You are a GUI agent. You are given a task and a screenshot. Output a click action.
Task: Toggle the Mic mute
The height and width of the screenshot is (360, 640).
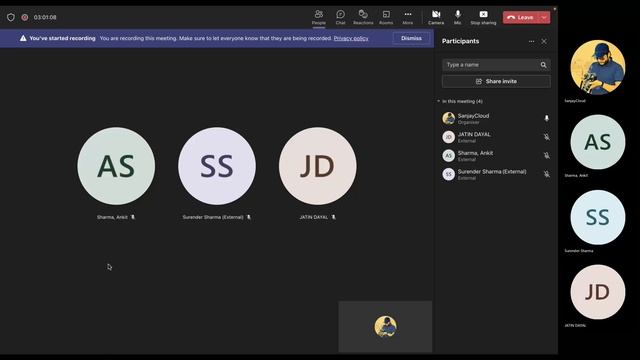tap(458, 18)
